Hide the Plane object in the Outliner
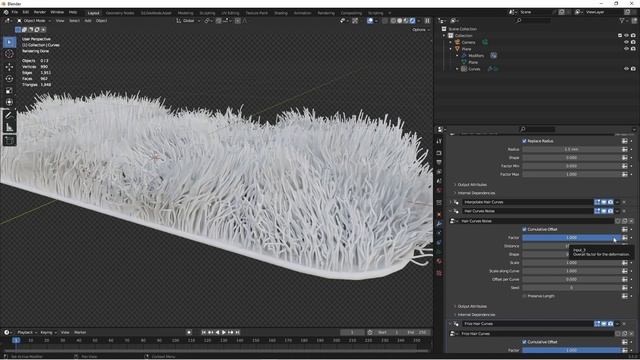Image resolution: width=640 pixels, height=360 pixels. click(x=626, y=49)
